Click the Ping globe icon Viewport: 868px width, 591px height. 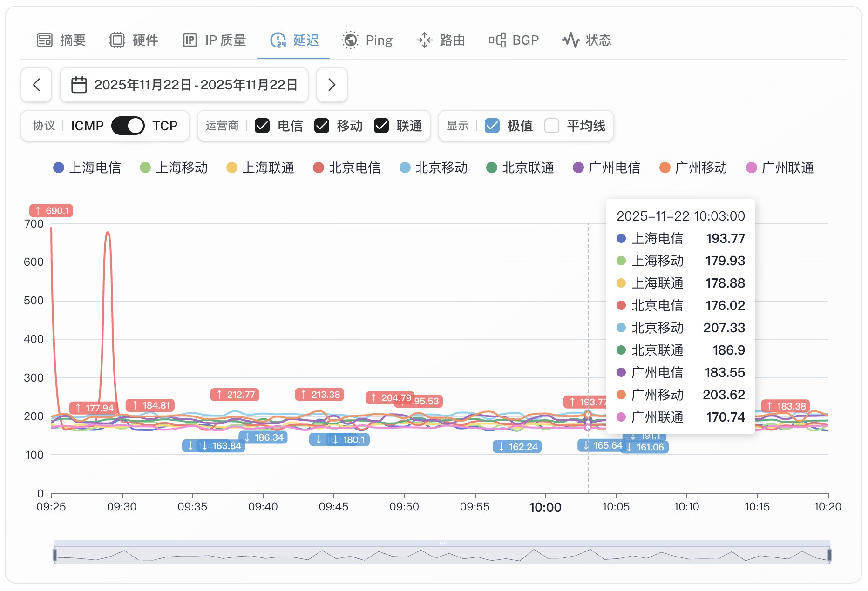click(x=350, y=40)
